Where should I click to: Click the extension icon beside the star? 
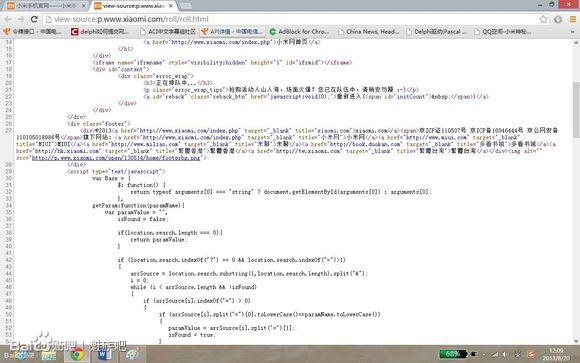tap(558, 19)
